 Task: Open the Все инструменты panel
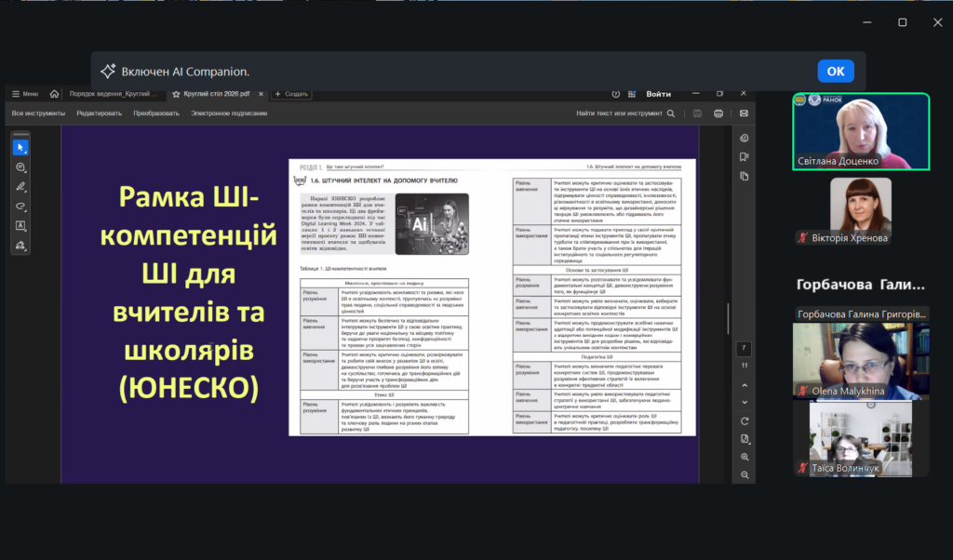pos(38,113)
